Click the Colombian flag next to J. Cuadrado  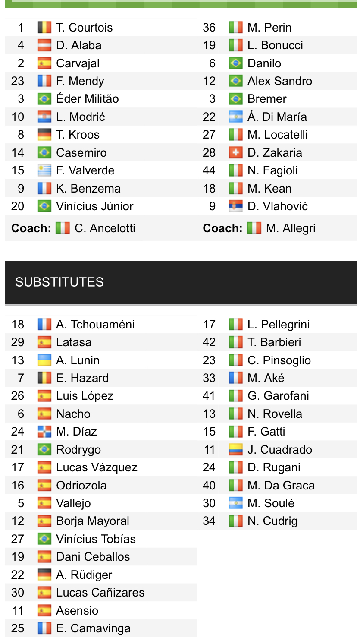click(x=235, y=450)
